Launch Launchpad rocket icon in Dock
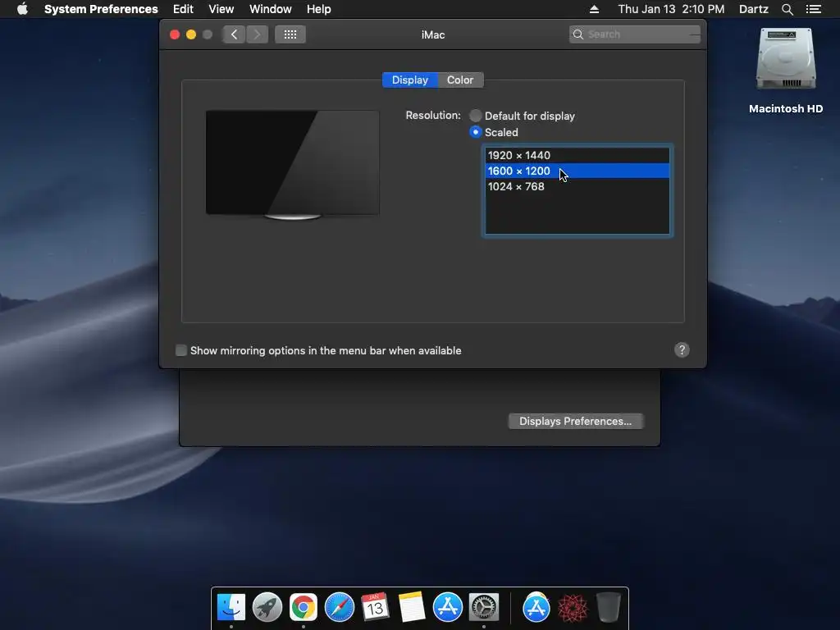840x630 pixels. click(267, 608)
